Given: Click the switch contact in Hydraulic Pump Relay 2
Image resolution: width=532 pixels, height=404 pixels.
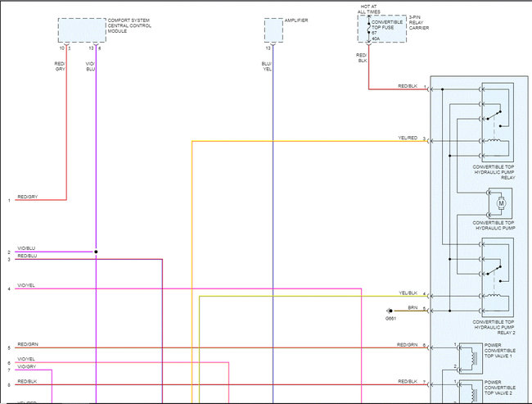Looking at the screenshot, I should pos(494,271).
